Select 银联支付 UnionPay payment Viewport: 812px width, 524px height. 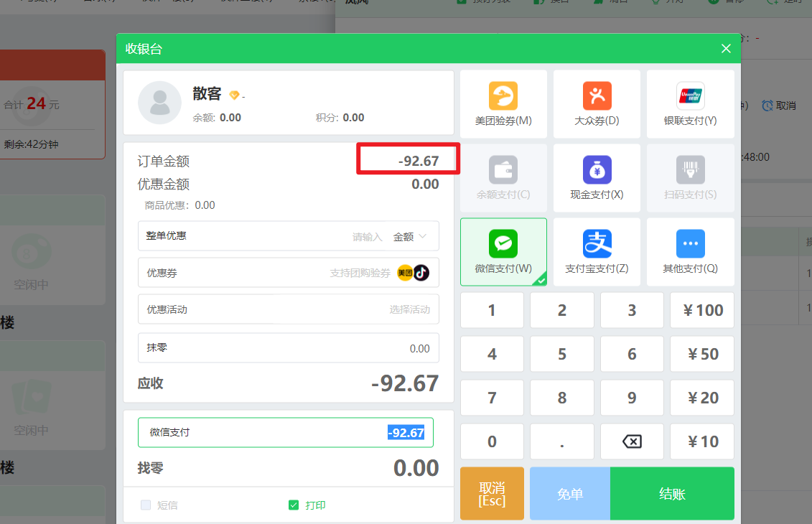click(x=690, y=103)
